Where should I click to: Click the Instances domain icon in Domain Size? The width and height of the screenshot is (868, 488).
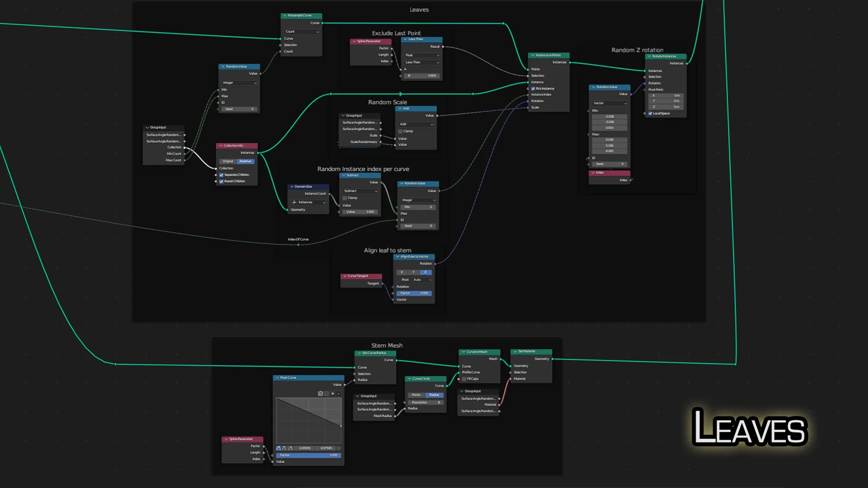pos(295,202)
